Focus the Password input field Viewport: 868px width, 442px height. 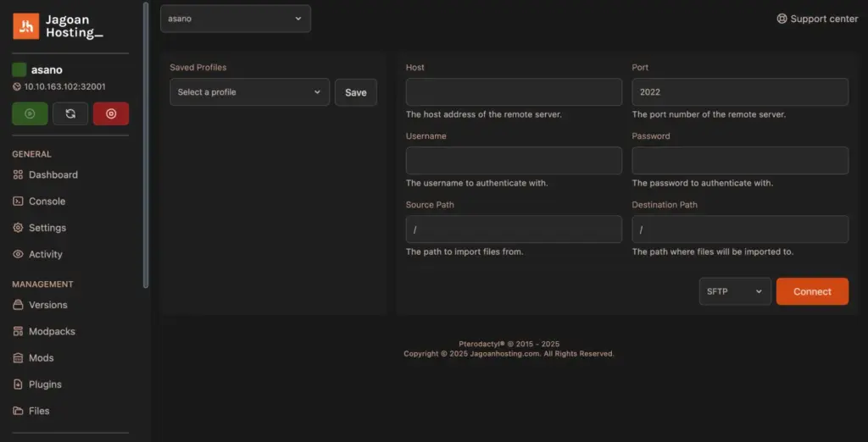[x=740, y=160]
